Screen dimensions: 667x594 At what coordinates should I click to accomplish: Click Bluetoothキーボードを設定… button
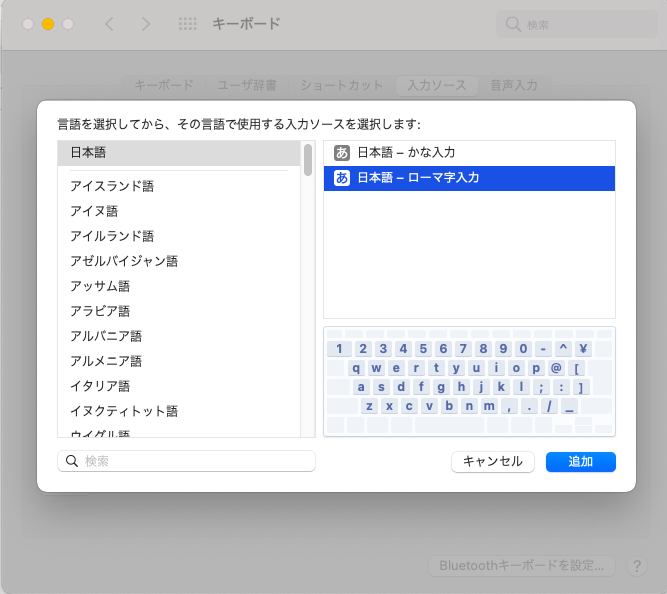point(522,566)
